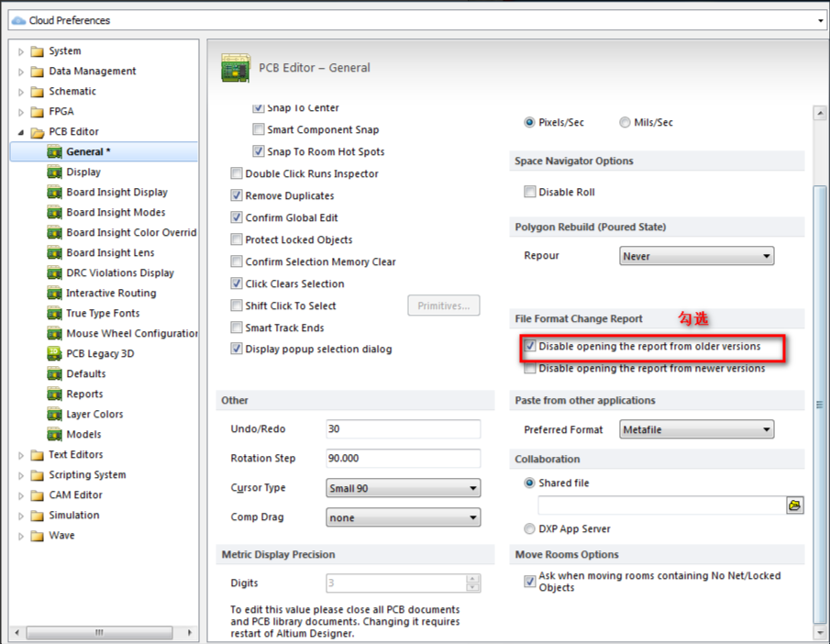Screen dimensions: 830x644
Task: Click the disabled Primitives button
Action: 444,305
